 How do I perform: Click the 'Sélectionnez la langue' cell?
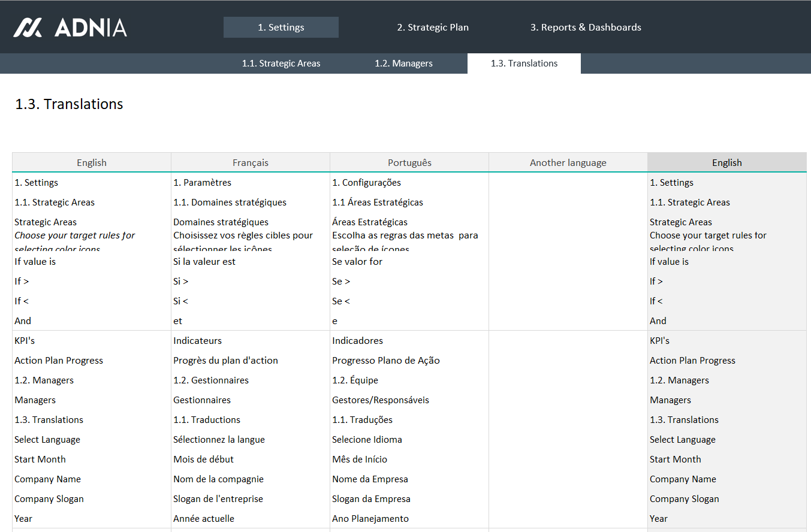(x=219, y=440)
